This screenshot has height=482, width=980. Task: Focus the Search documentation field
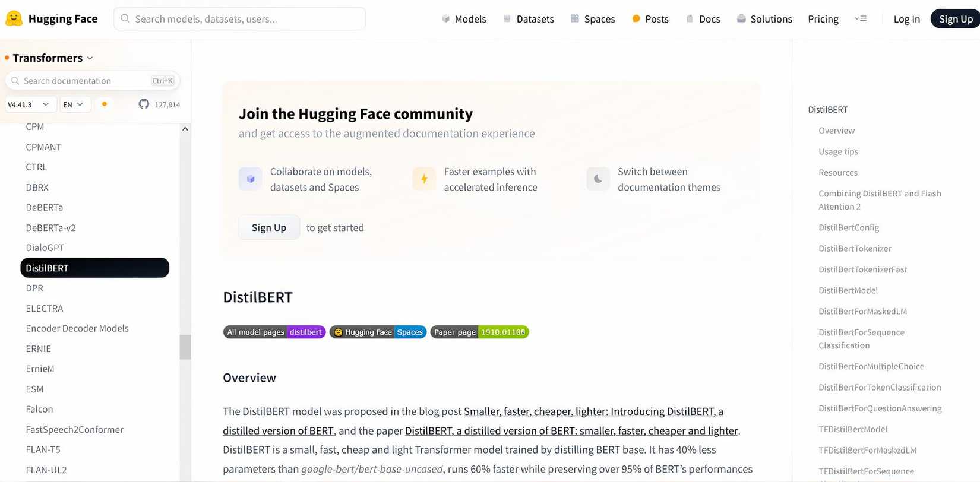pyautogui.click(x=93, y=81)
